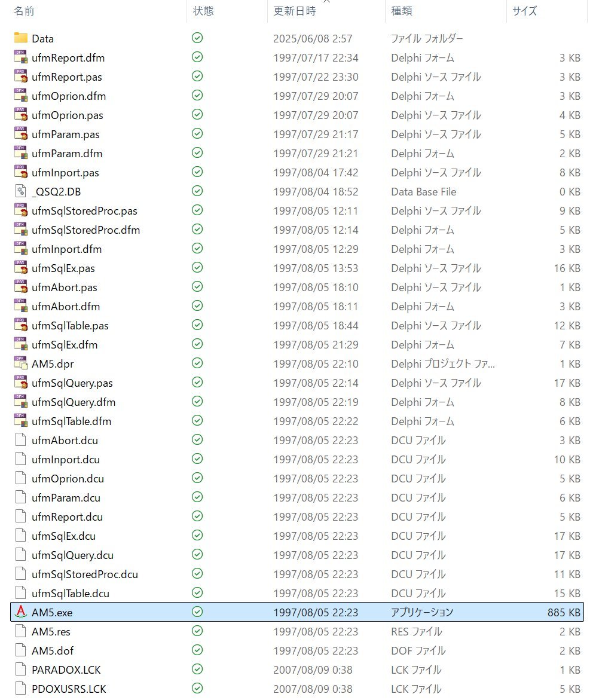This screenshot has height=700, width=596.
Task: Click the ufmReport.pas source file icon
Action: pyautogui.click(x=20, y=77)
